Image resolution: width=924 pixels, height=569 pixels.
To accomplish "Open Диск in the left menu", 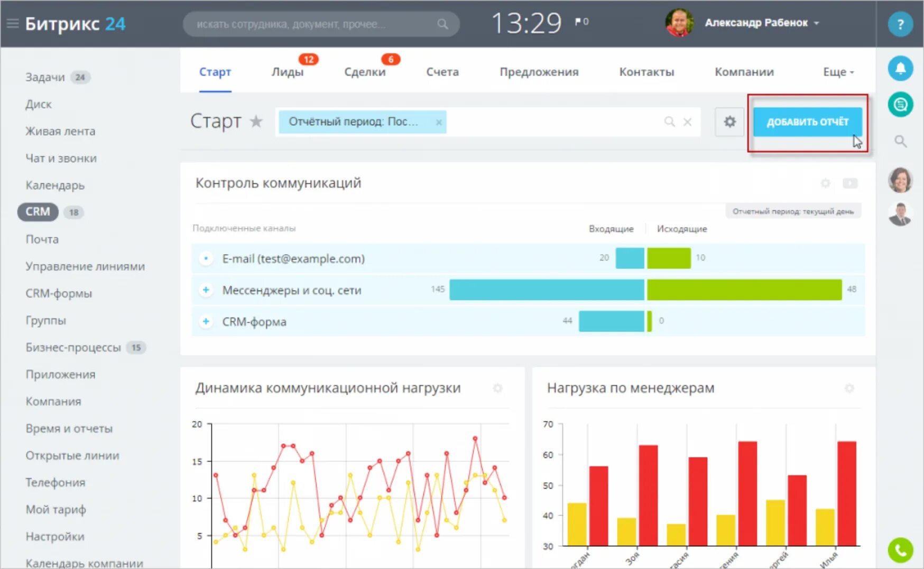I will 39,104.
